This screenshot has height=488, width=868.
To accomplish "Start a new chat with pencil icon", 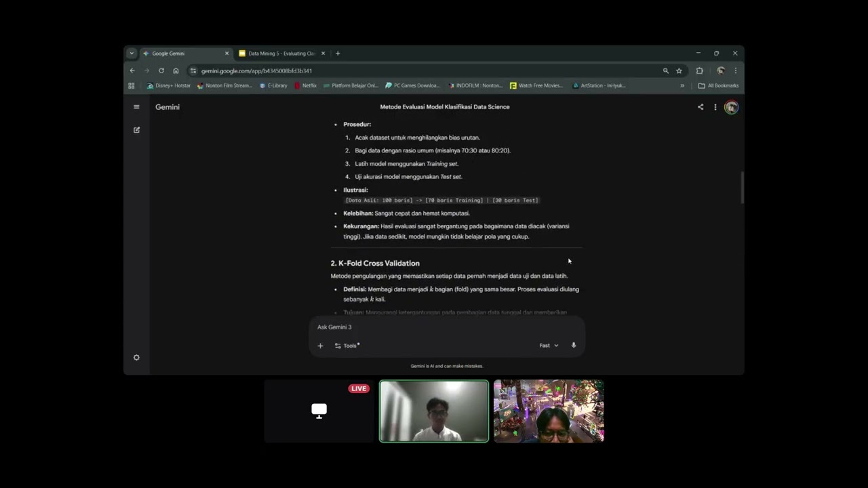I will [x=136, y=129].
